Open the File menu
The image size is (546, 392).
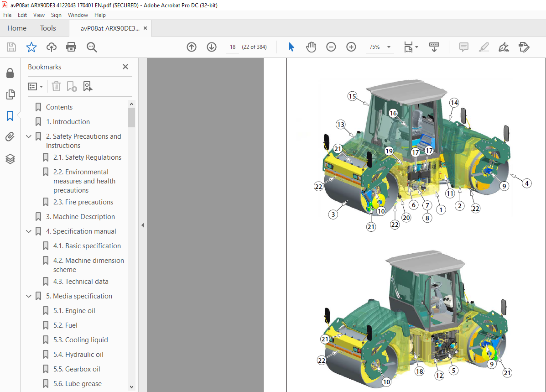7,15
